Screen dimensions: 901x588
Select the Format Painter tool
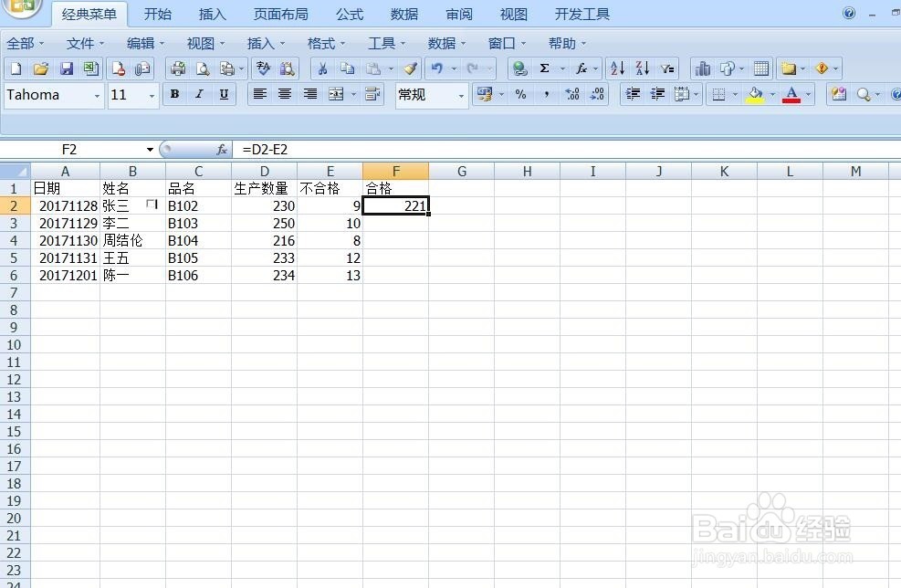point(409,68)
